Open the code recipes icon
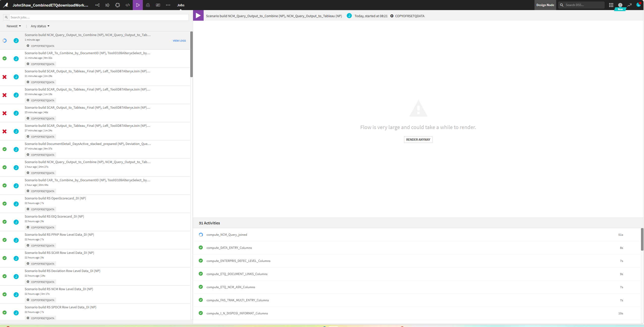 click(128, 5)
